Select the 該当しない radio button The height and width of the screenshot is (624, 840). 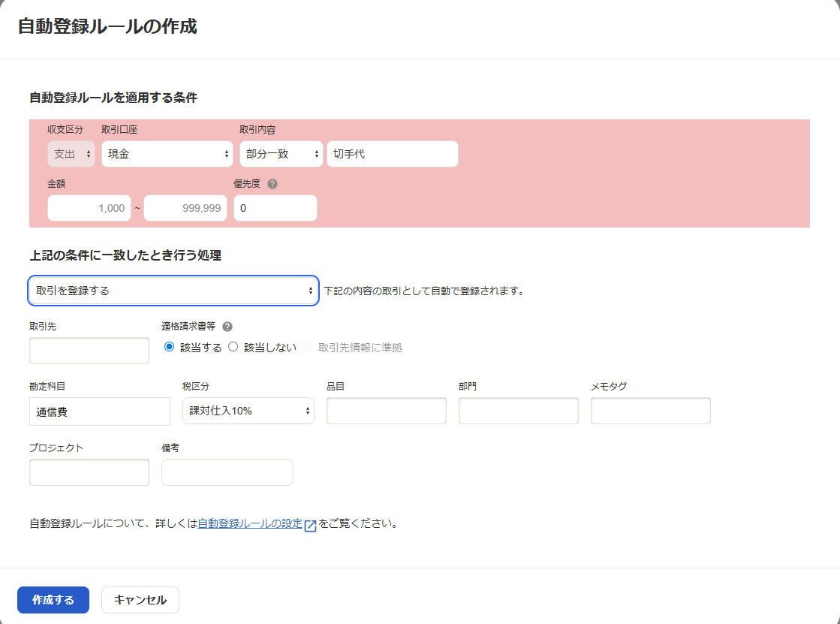pos(233,347)
